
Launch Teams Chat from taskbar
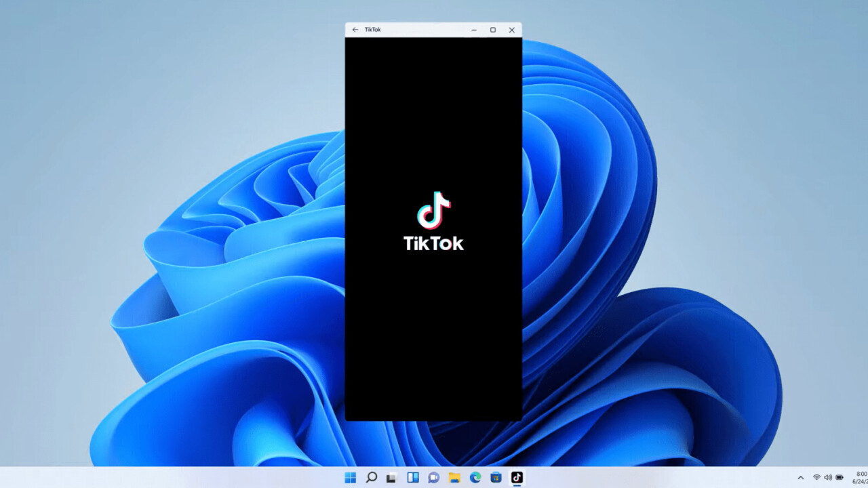click(433, 478)
